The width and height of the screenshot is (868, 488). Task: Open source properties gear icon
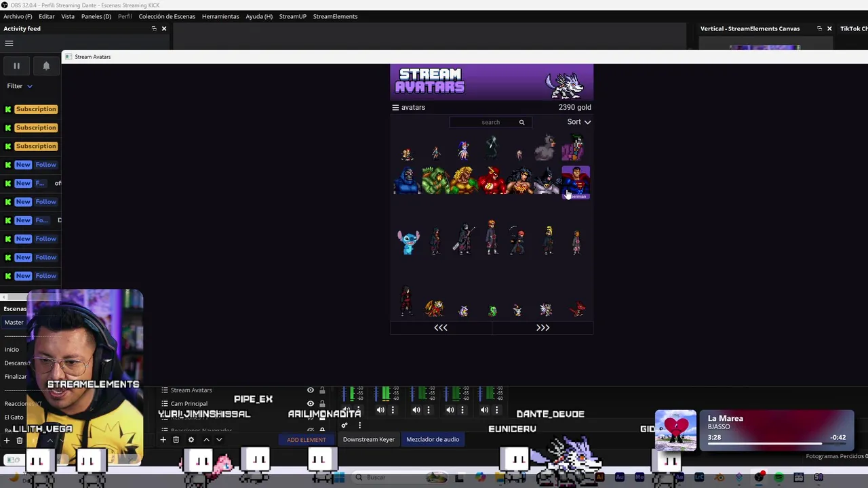[191, 440]
